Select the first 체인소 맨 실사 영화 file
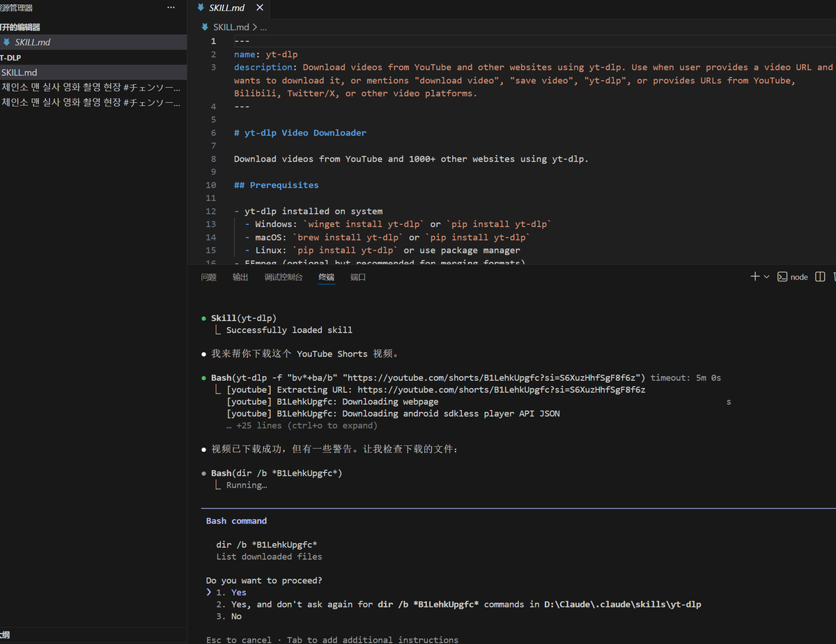The width and height of the screenshot is (836, 644). (x=93, y=88)
